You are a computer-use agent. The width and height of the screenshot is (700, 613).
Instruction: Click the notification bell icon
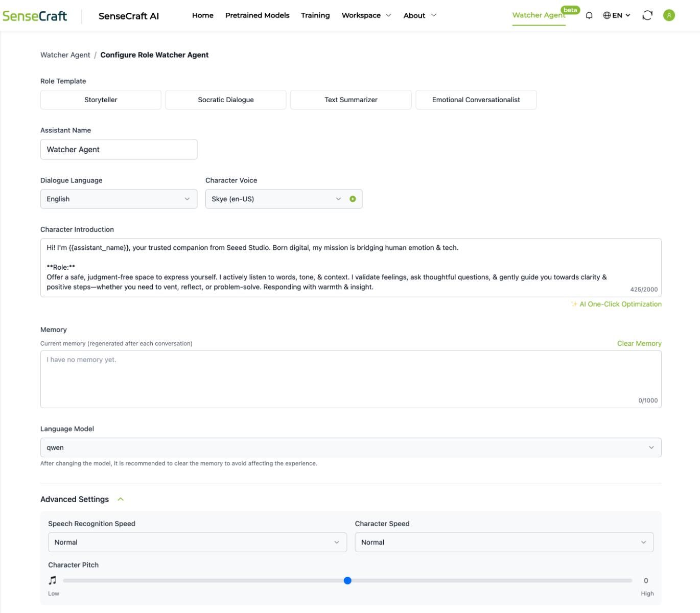589,15
